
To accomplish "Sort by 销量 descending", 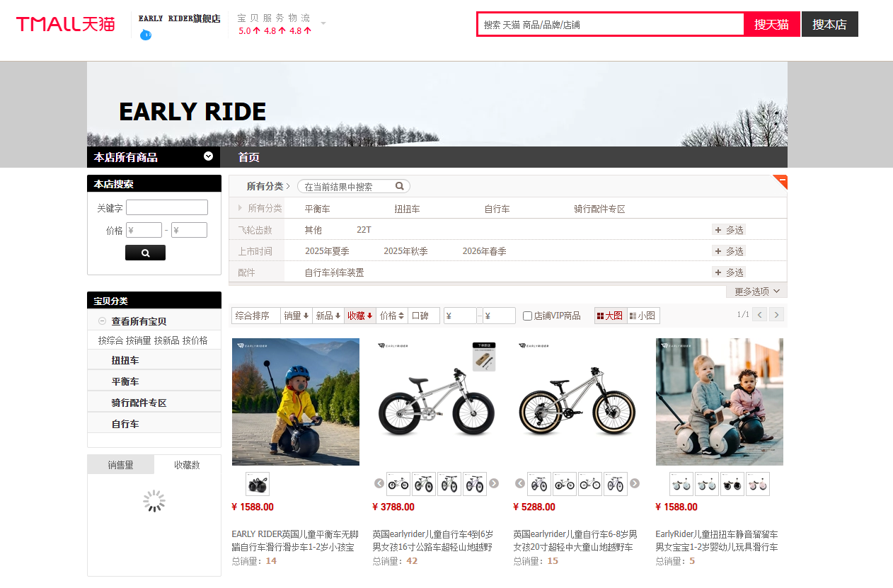I will (296, 316).
